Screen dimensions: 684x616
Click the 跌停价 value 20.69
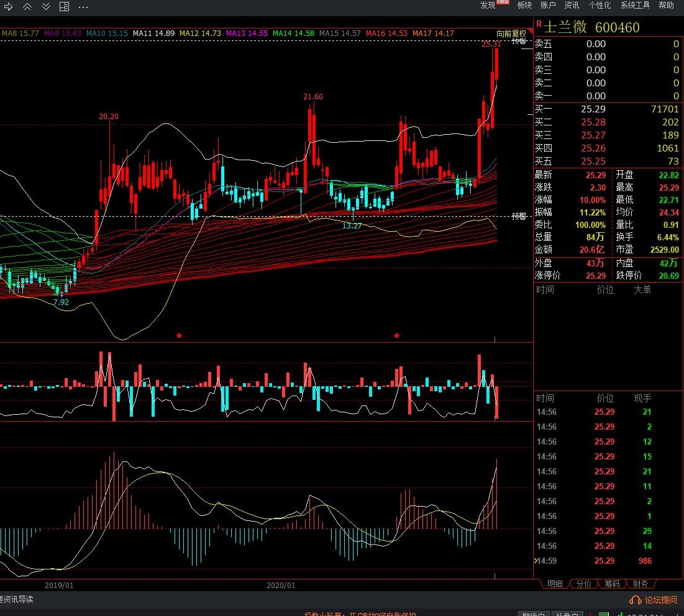click(668, 276)
